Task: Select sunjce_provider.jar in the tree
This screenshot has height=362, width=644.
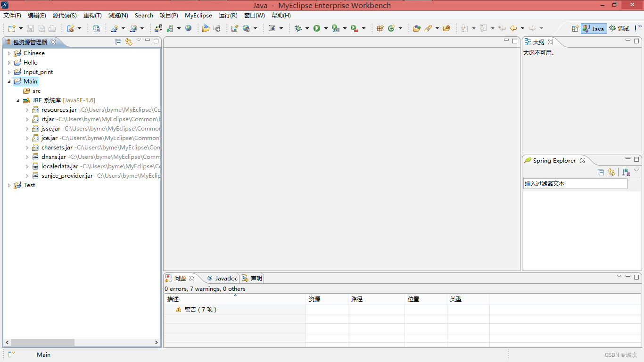Action: click(67, 176)
